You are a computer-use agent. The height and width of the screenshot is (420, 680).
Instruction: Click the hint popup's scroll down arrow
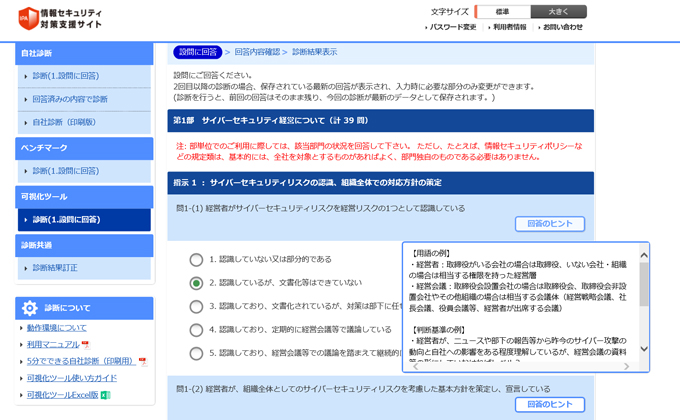(x=643, y=349)
